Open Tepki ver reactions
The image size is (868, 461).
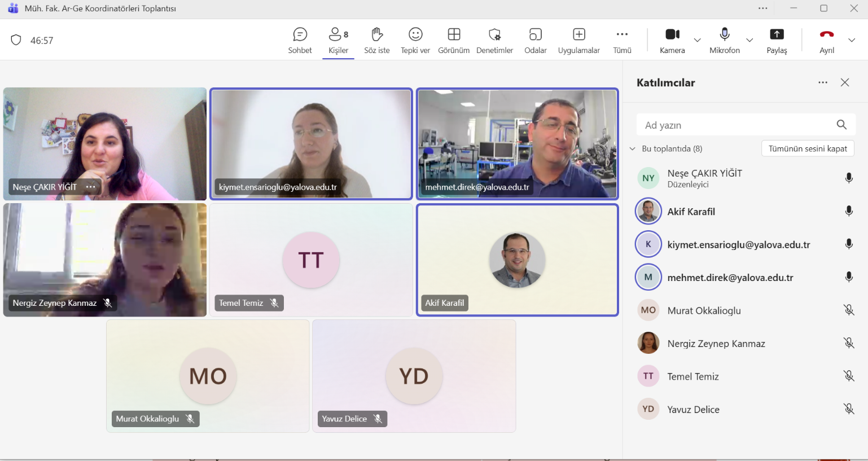click(415, 41)
